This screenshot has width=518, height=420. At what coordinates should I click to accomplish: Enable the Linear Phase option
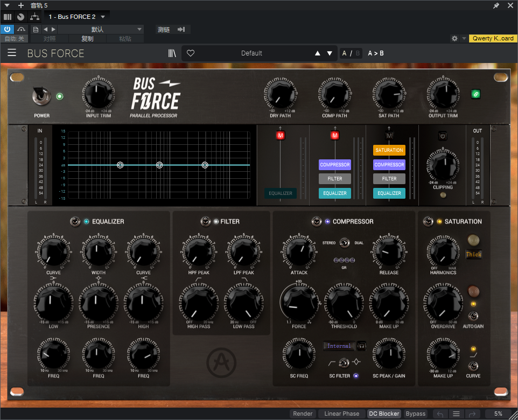pos(341,414)
